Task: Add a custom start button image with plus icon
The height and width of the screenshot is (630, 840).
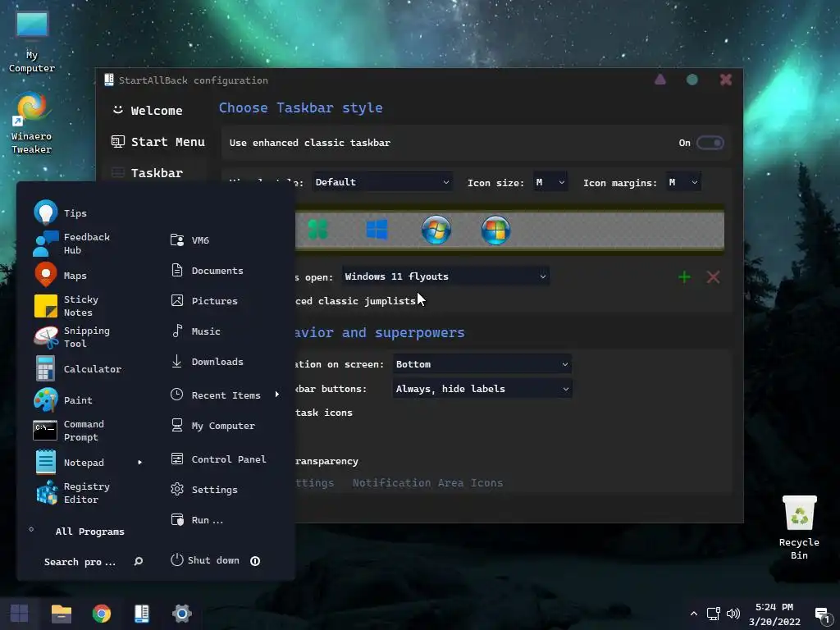Action: coord(684,277)
